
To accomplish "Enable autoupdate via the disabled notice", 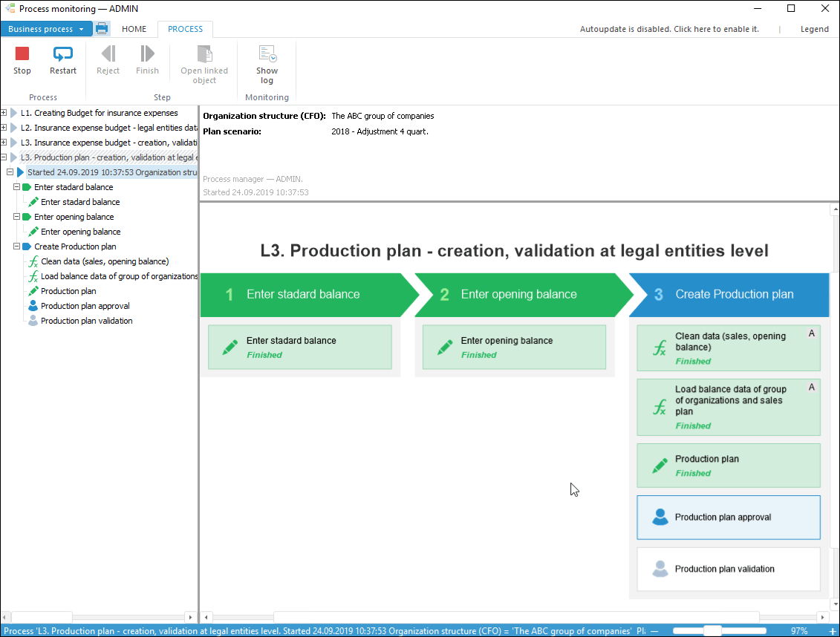I will coord(669,29).
